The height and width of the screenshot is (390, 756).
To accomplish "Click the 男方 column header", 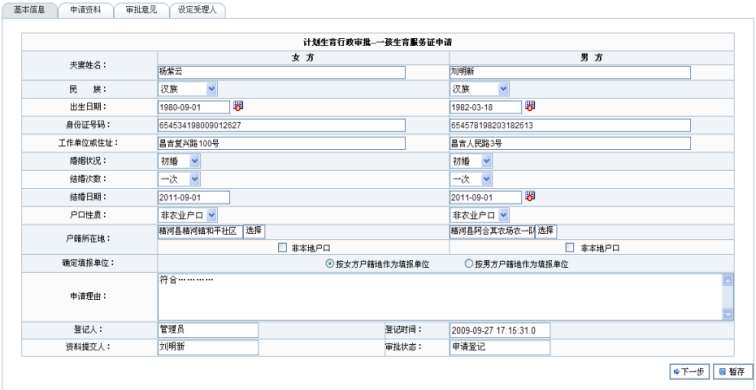I will pos(592,58).
